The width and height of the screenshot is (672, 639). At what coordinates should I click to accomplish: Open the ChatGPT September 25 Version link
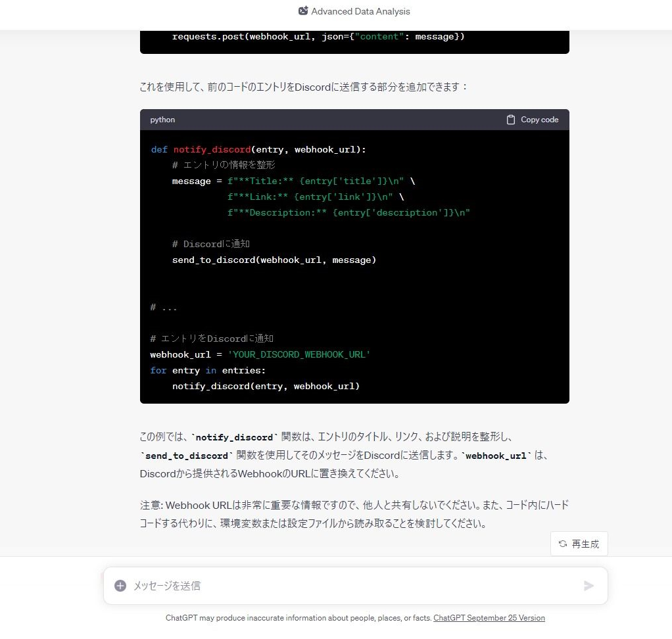pyautogui.click(x=489, y=618)
